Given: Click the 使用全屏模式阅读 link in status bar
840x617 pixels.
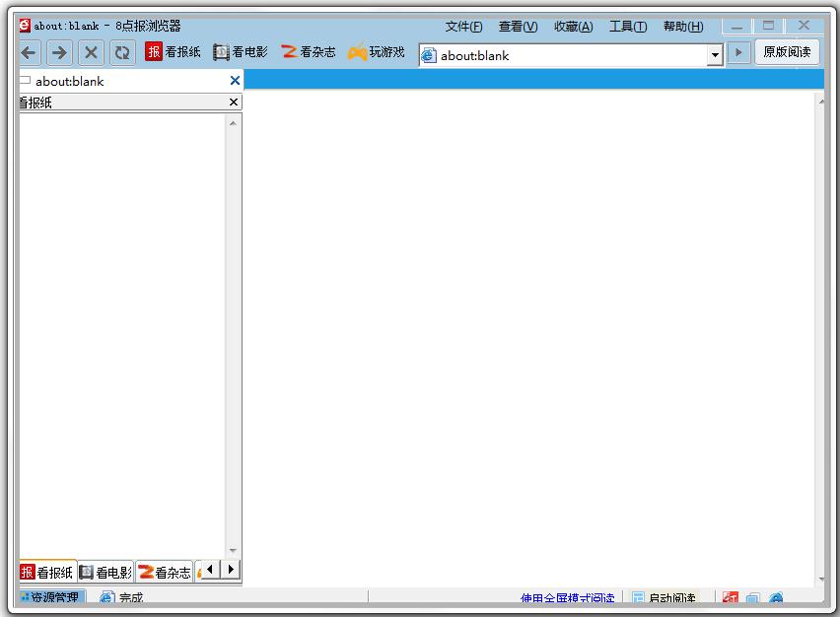Looking at the screenshot, I should click(x=568, y=598).
